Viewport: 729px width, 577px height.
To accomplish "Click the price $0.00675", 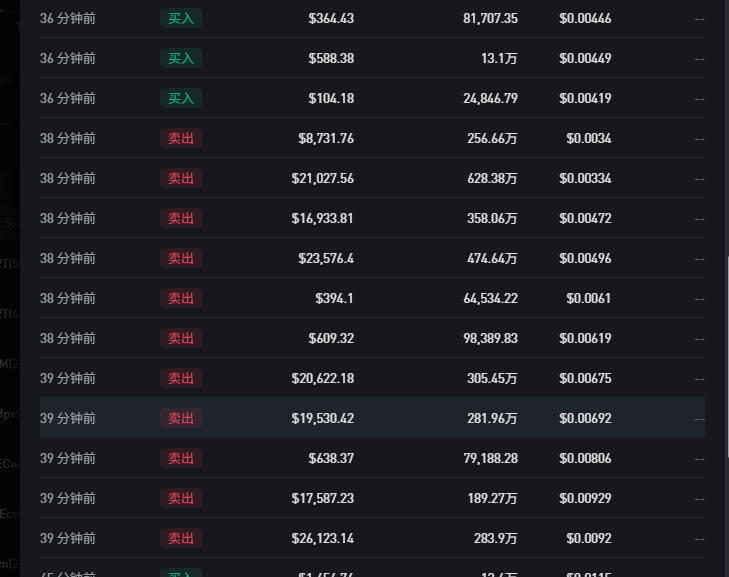I will (x=585, y=378).
